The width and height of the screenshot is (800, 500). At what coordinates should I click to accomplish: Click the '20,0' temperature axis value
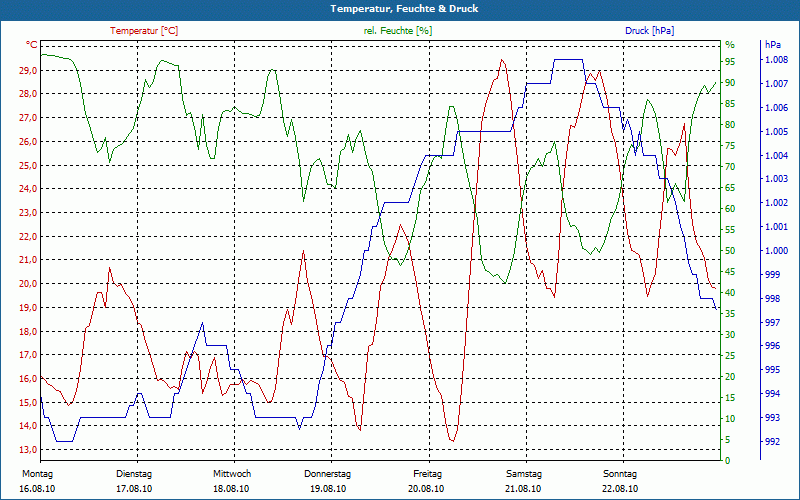click(28, 284)
